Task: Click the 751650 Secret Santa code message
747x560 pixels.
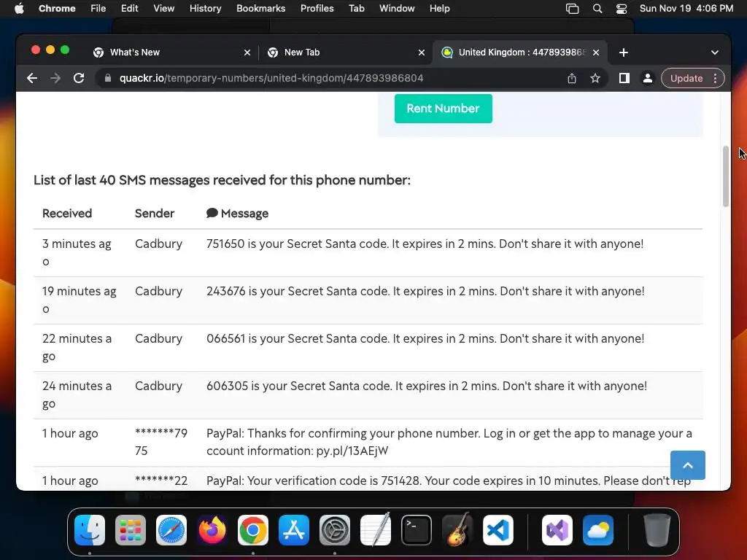Action: click(x=425, y=244)
